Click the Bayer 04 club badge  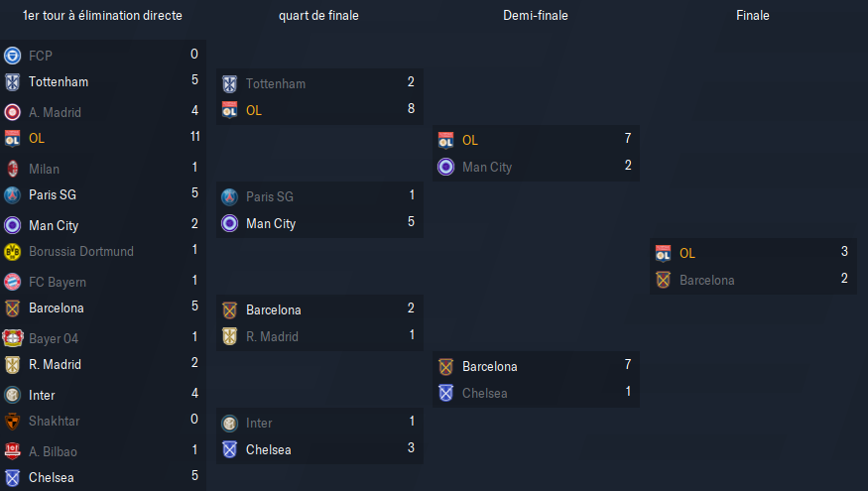(12, 338)
